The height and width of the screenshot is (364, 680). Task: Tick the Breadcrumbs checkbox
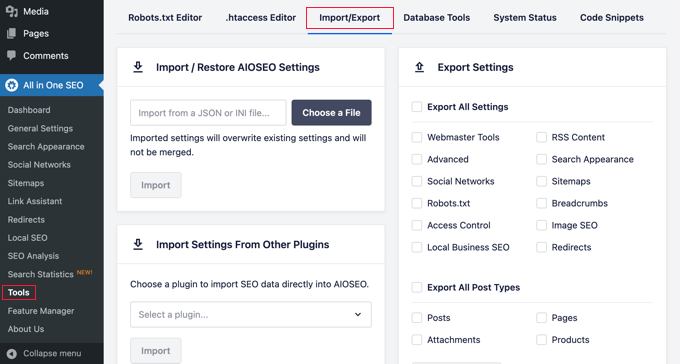point(541,203)
